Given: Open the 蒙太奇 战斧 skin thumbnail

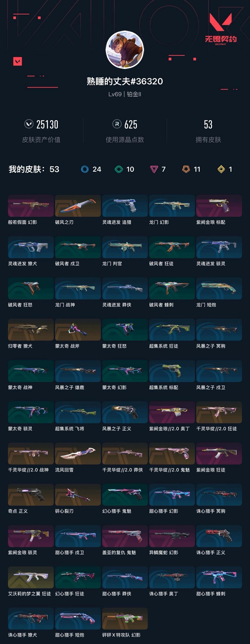Looking at the screenshot, I should (x=78, y=329).
